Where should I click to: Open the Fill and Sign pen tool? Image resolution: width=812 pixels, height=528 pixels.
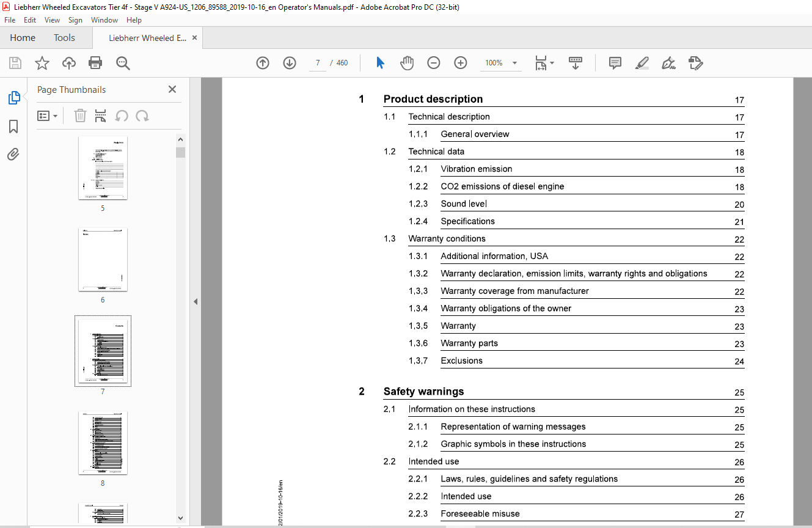point(669,63)
